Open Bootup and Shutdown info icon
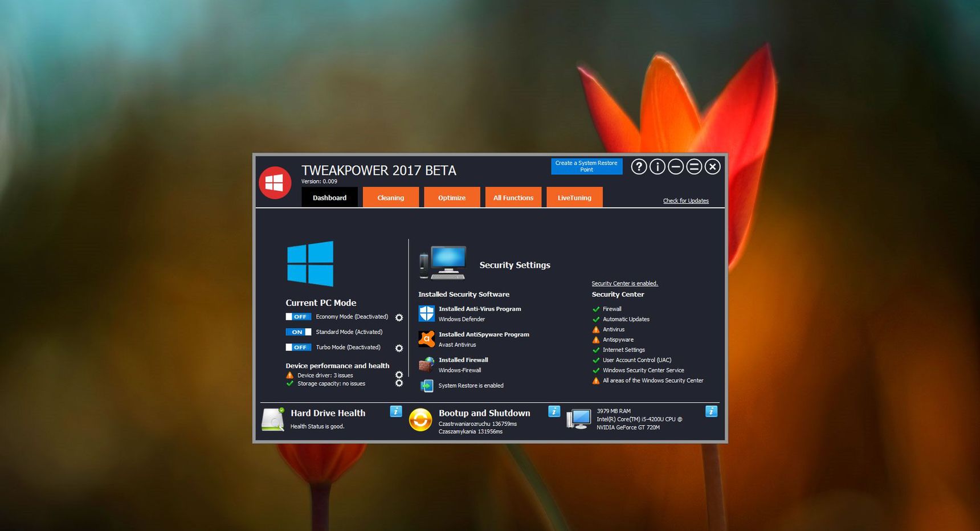 [x=554, y=411]
